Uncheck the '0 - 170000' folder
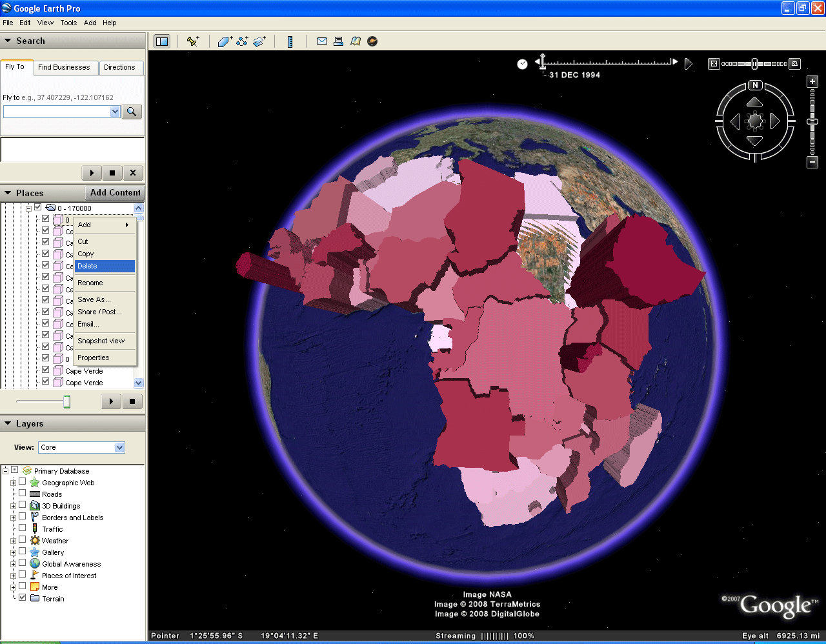 (38, 207)
